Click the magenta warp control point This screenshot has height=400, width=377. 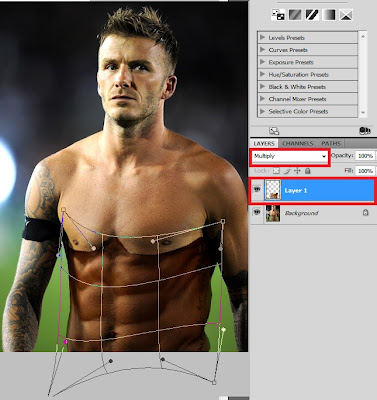[65, 342]
